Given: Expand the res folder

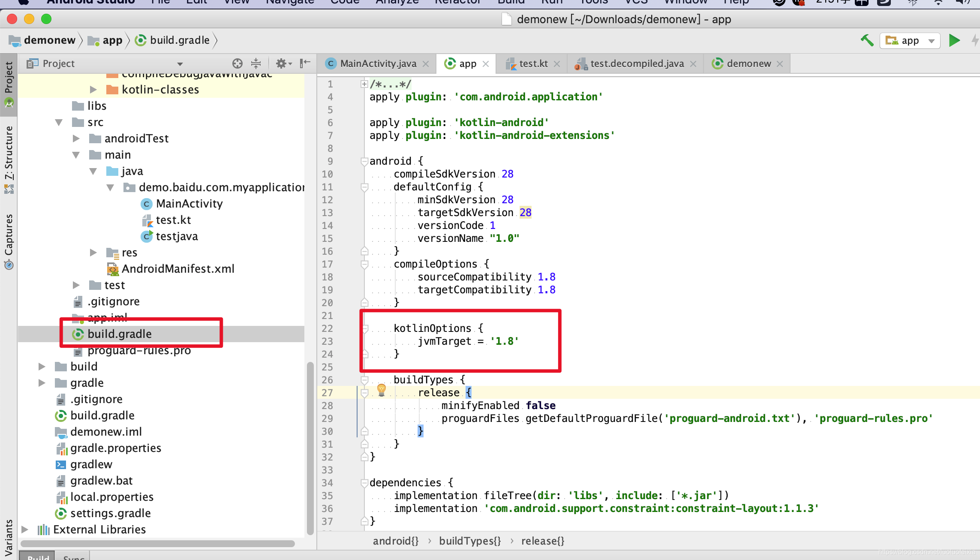Looking at the screenshot, I should coord(93,253).
